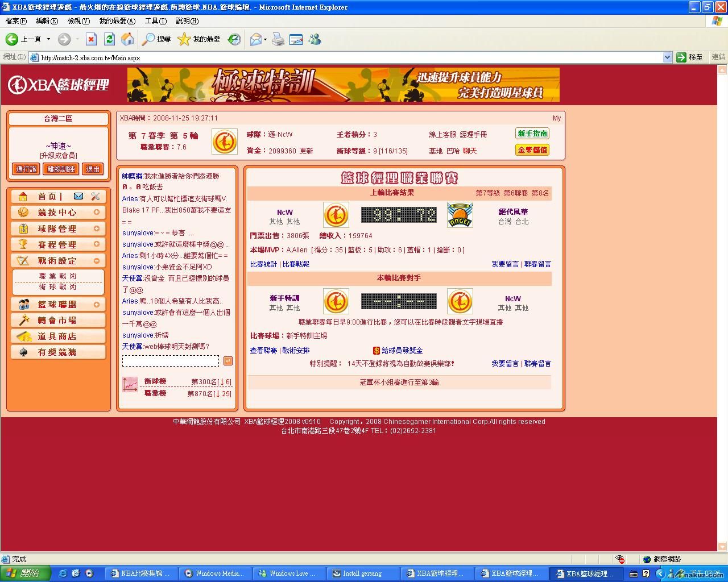Image resolution: width=728 pixels, height=582 pixels.
Task: Open the Mail toolbar icon
Action: 255,39
